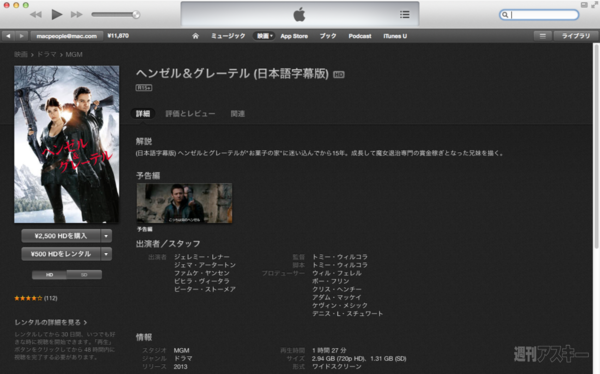Open the Podcast section

[x=360, y=36]
